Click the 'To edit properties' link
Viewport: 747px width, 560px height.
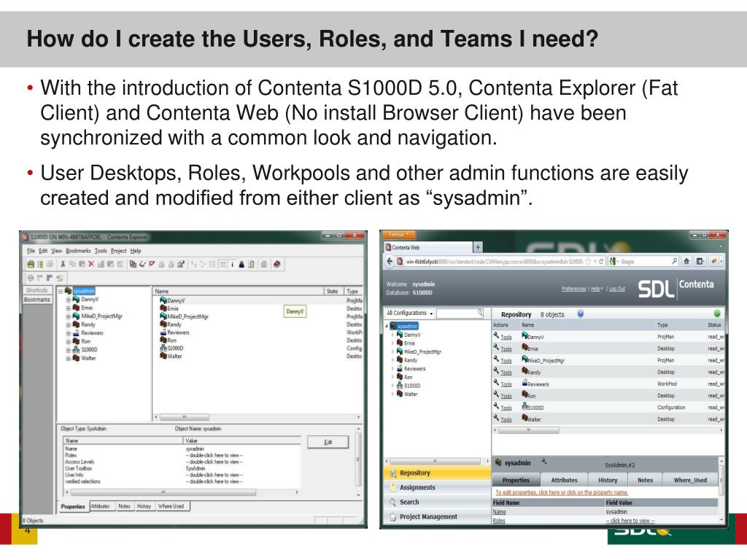[x=562, y=492]
